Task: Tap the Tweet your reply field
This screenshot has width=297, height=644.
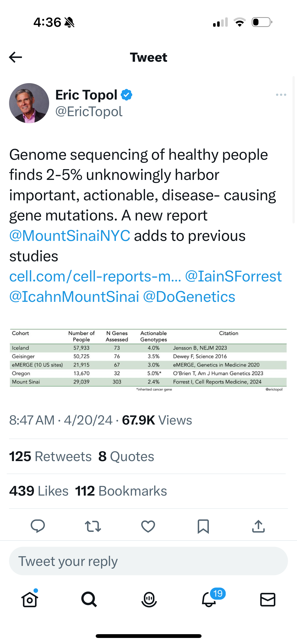Action: tap(148, 561)
